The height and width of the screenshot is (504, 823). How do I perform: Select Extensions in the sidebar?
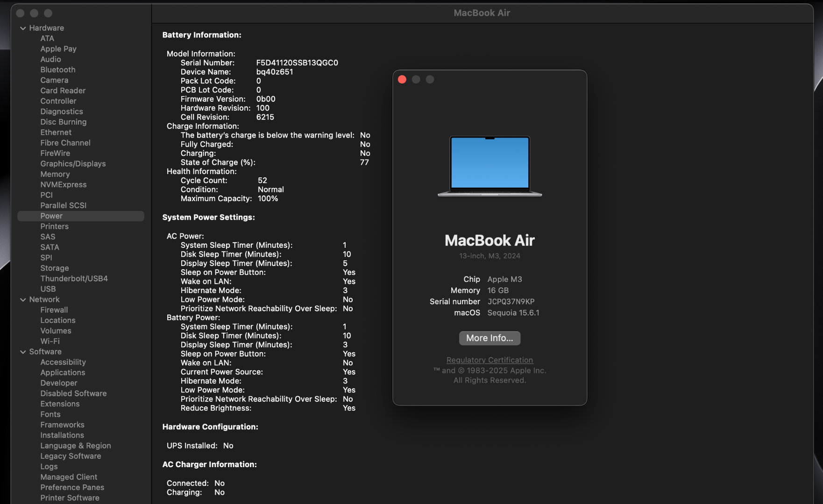coord(60,404)
